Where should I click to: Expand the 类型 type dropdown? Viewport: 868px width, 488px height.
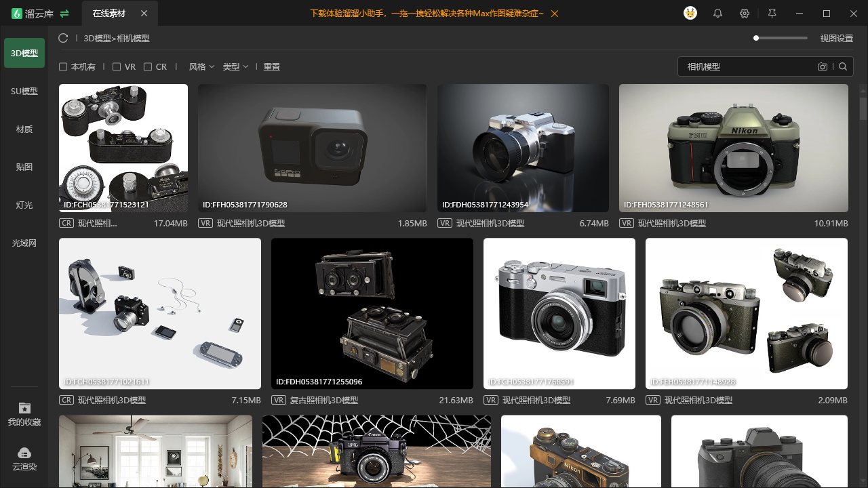point(235,67)
